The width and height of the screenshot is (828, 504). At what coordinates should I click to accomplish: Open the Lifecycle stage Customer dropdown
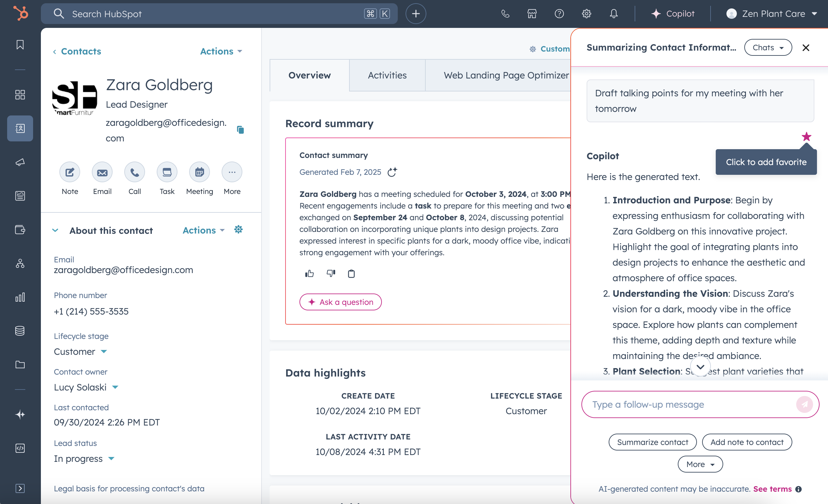[x=80, y=352]
